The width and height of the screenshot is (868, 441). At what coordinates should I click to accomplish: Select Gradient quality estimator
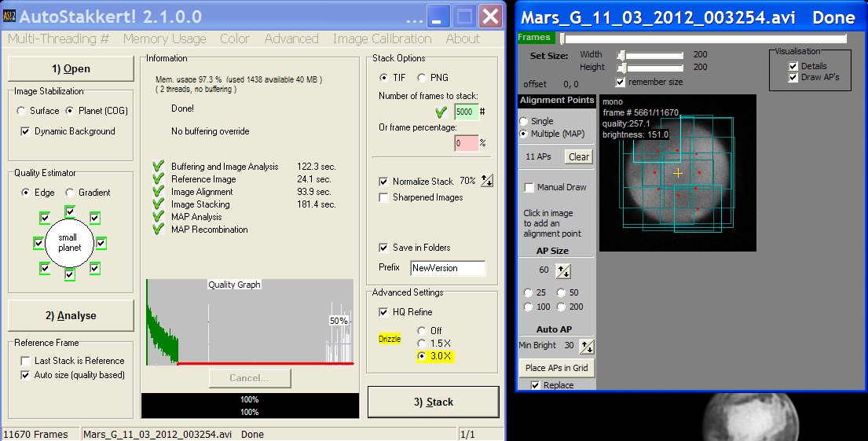click(70, 193)
